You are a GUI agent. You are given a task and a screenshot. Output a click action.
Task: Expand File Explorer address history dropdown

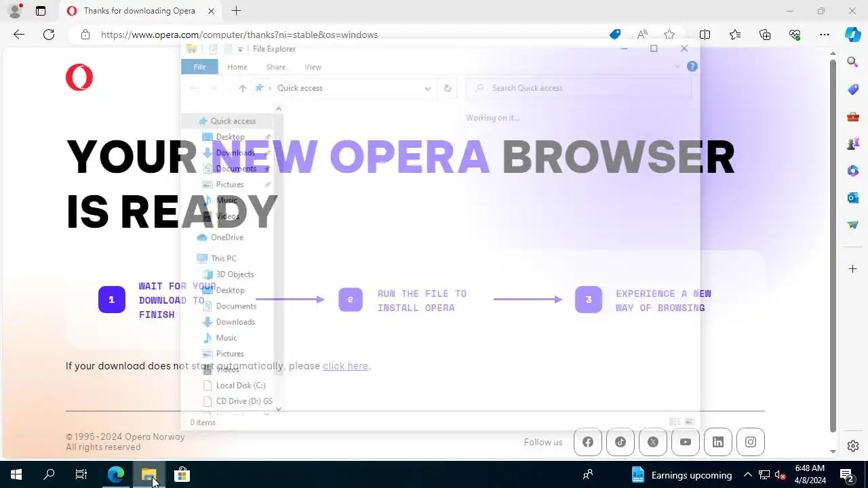[x=427, y=88]
